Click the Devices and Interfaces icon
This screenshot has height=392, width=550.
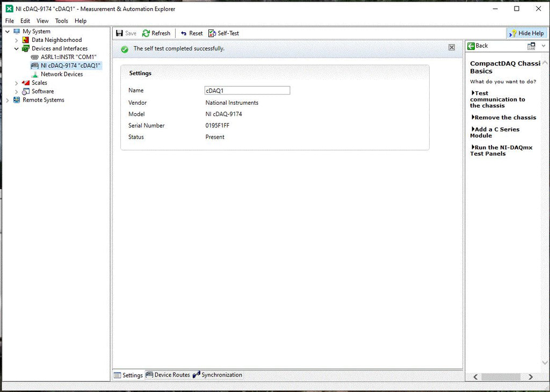click(x=25, y=48)
